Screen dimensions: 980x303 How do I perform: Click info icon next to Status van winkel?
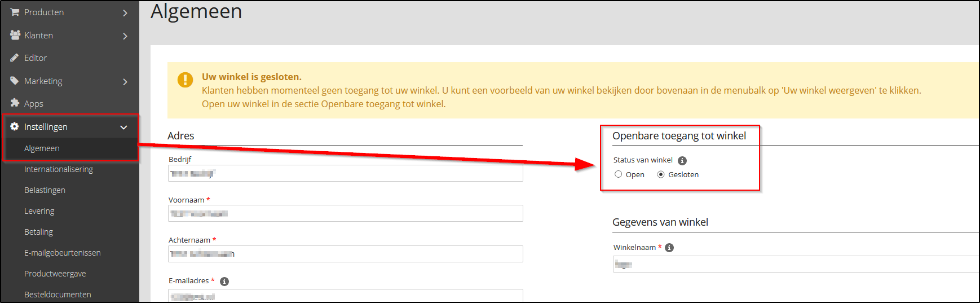[x=682, y=161]
